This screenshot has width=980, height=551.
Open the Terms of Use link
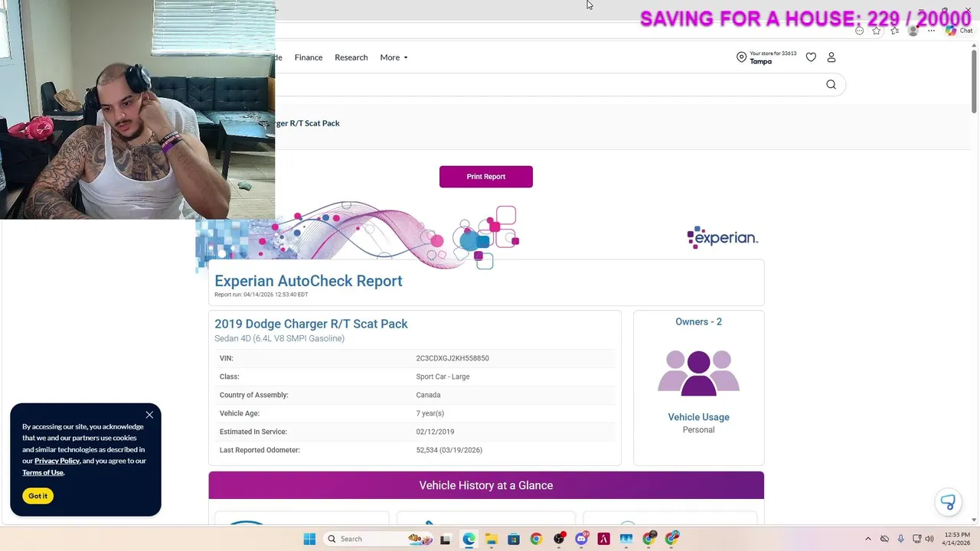[43, 472]
